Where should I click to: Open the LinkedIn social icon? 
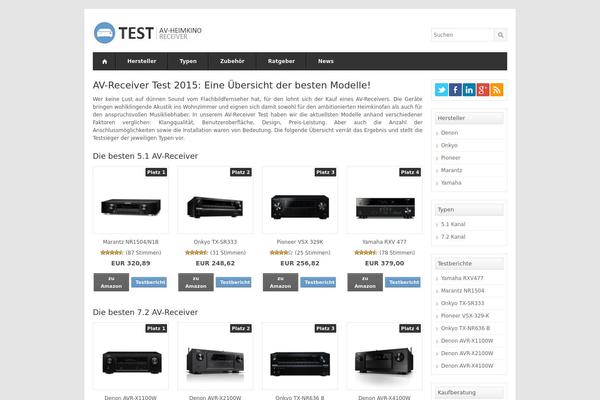coord(469,90)
